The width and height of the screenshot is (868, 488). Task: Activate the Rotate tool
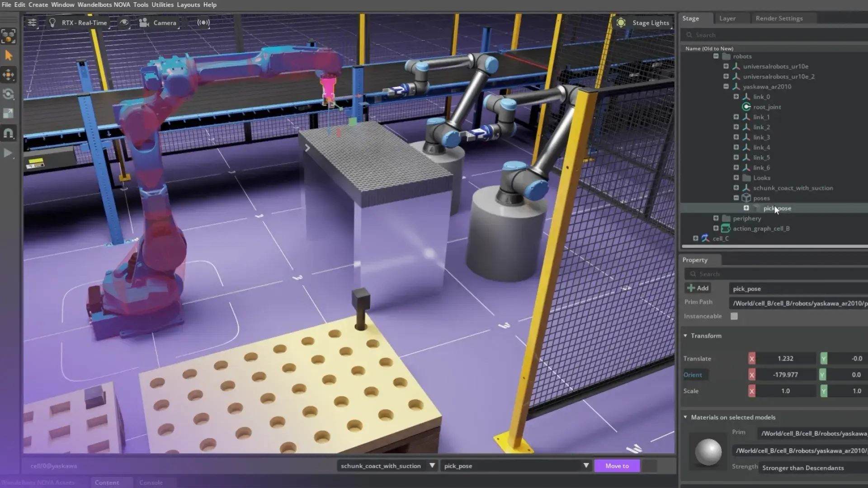click(9, 94)
